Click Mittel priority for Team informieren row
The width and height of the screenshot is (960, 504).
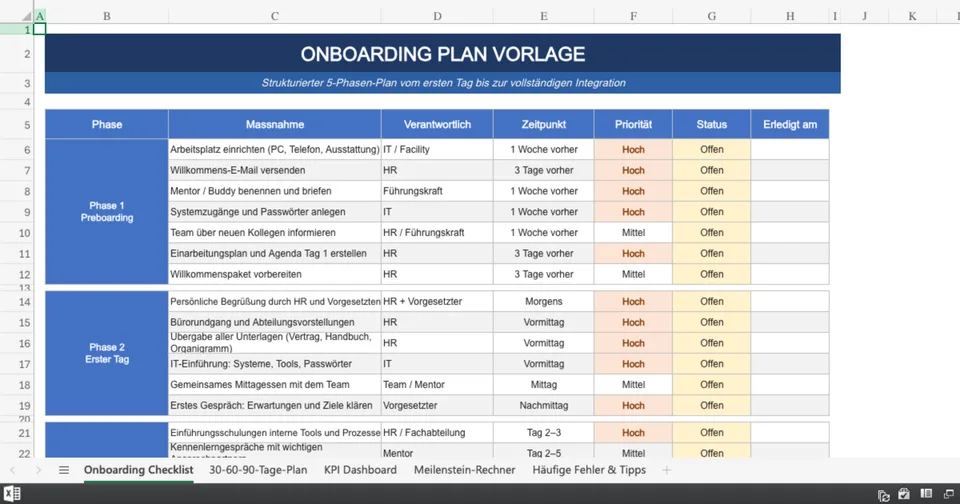tap(633, 233)
